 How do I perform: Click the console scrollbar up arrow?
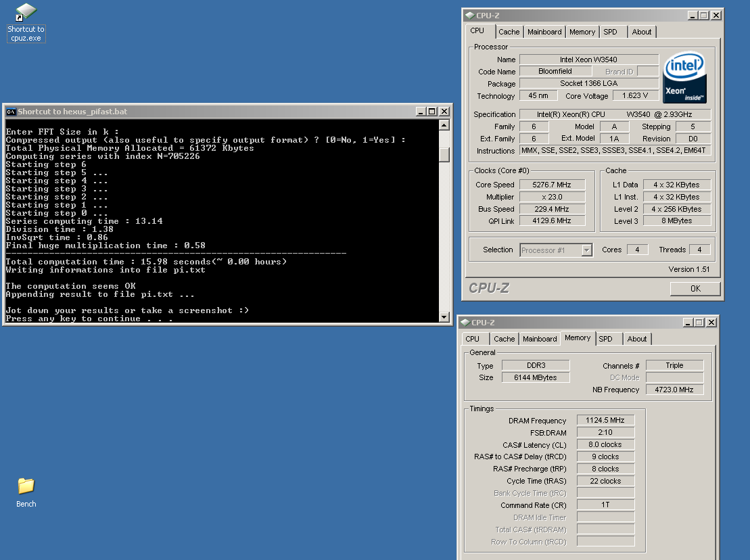(444, 125)
